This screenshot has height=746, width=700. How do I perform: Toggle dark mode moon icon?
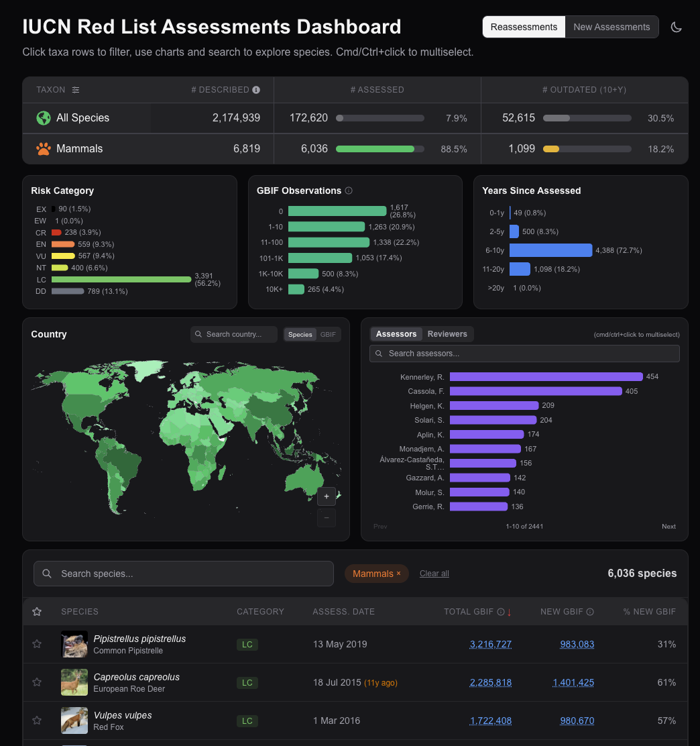pyautogui.click(x=677, y=27)
